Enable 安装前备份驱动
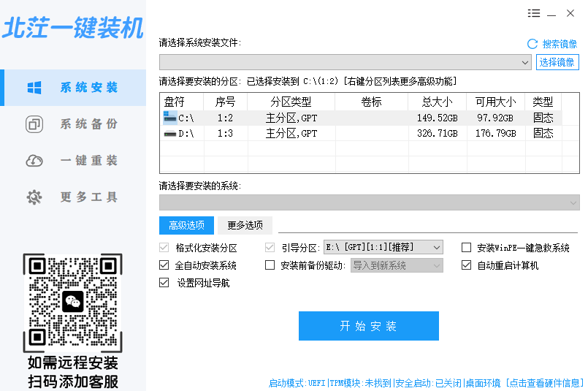588x391 pixels. 270,265
